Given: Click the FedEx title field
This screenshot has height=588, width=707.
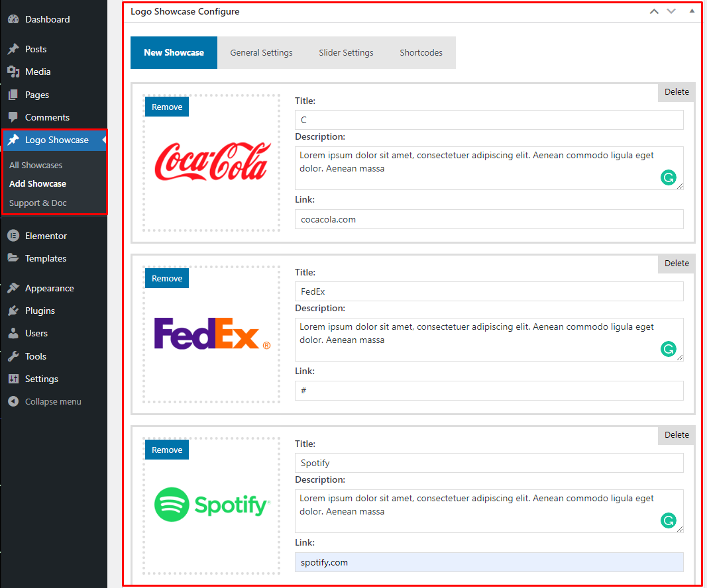Looking at the screenshot, I should [489, 291].
